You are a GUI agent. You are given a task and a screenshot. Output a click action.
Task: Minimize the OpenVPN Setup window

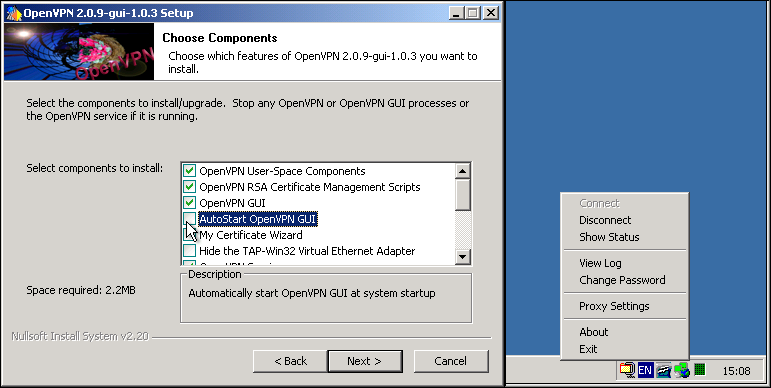pyautogui.click(x=456, y=13)
